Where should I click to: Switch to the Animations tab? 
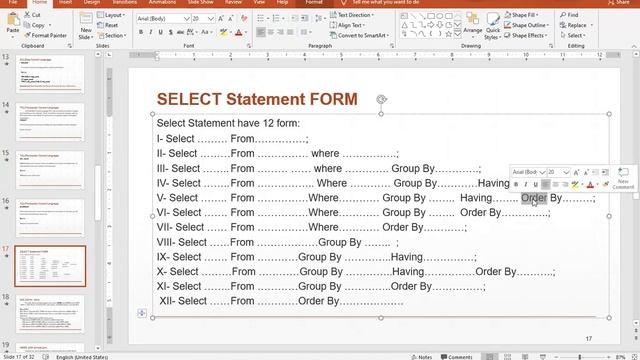162,2
